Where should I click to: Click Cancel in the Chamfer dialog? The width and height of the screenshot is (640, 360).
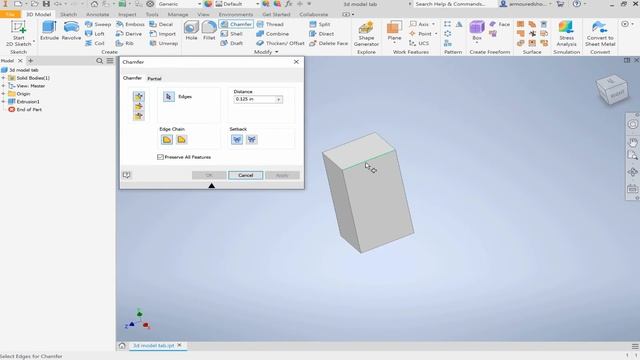[x=246, y=175]
